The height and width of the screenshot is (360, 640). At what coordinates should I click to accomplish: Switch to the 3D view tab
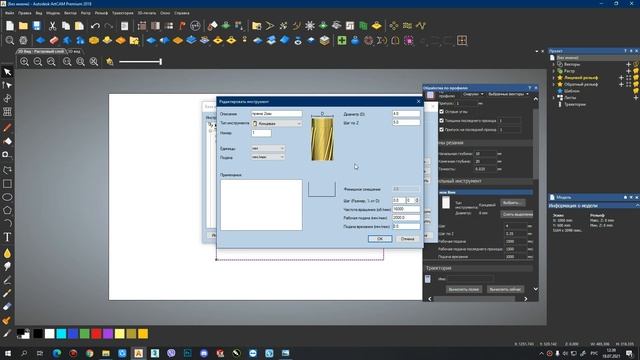(74, 52)
